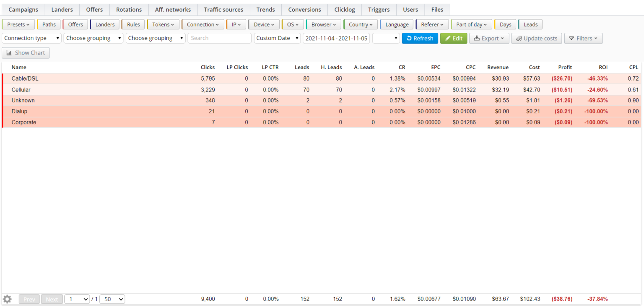Expand the Country dropdown

click(x=361, y=24)
